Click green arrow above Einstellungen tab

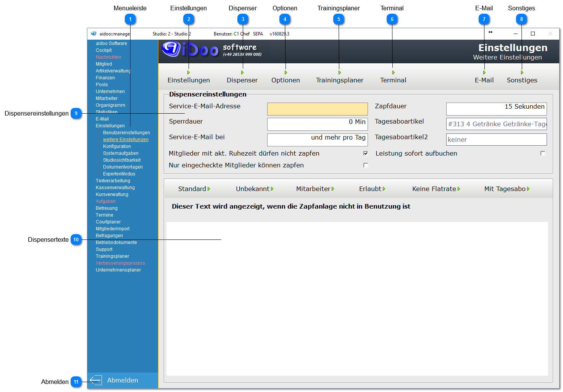[x=189, y=72]
